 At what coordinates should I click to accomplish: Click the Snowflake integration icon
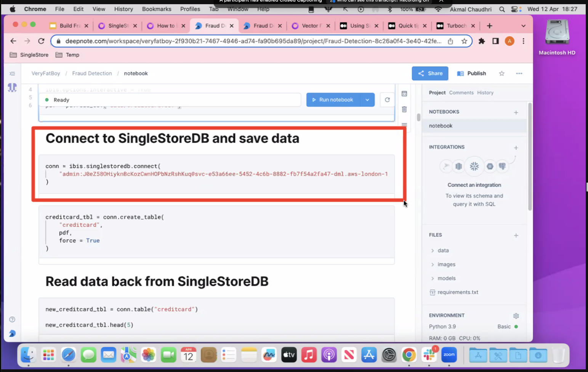(x=474, y=166)
